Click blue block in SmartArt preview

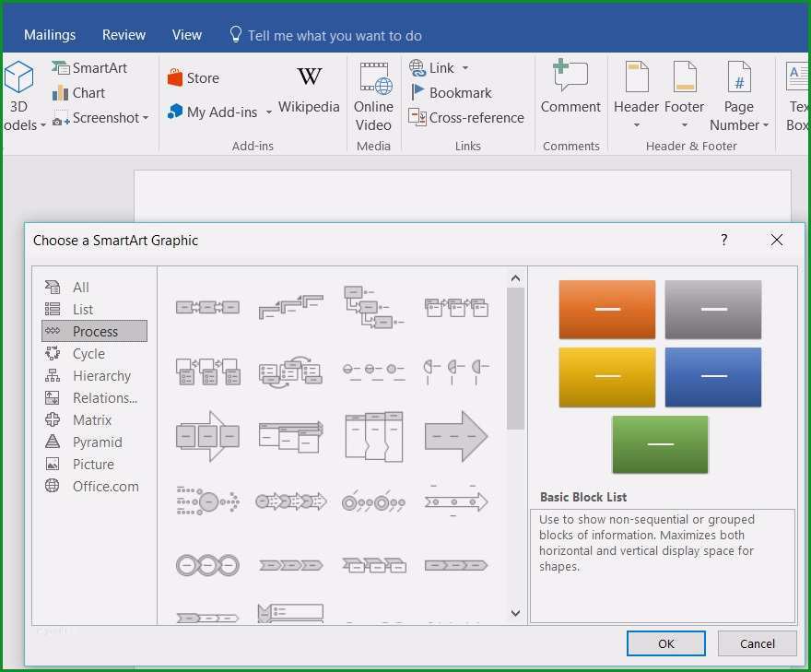point(712,377)
